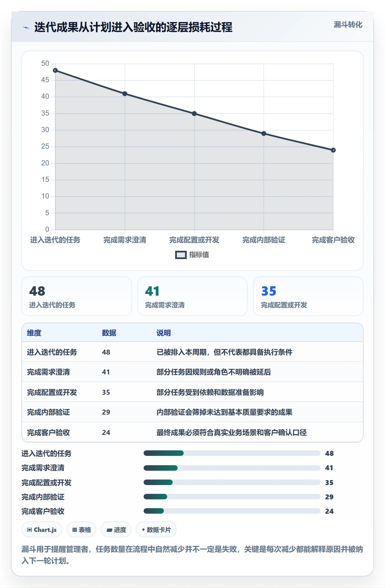Click the chart point for 完成内部验证

coord(264,134)
